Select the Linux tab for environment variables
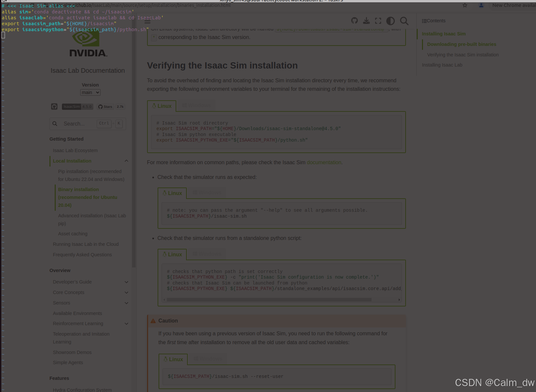Screen dimensions: 536x392 pyautogui.click(x=162, y=106)
